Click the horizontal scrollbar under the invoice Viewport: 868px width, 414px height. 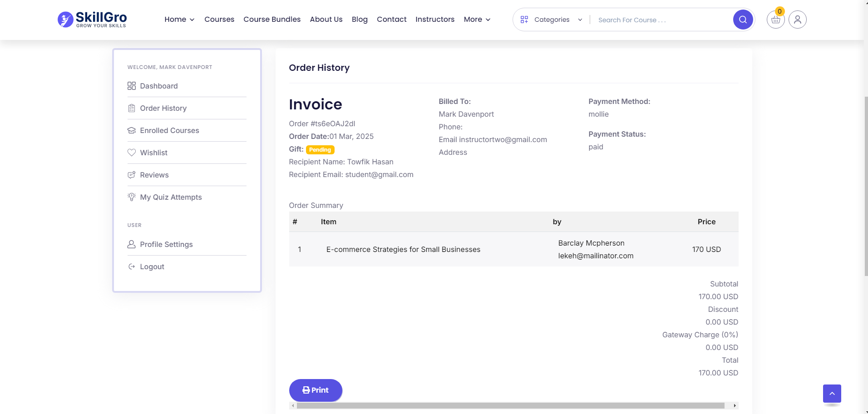tap(510, 406)
